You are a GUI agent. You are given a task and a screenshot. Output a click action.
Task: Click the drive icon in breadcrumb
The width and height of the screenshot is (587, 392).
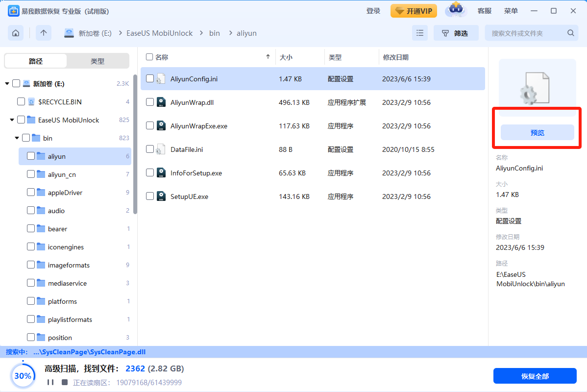(69, 33)
